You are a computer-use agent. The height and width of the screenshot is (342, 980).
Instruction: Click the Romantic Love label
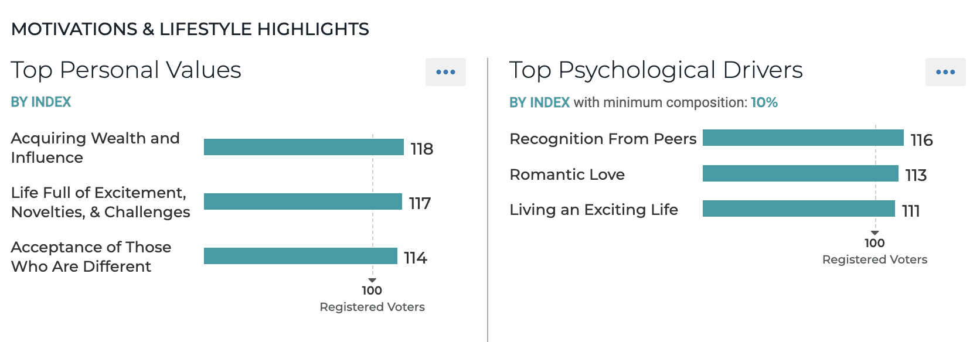[567, 175]
